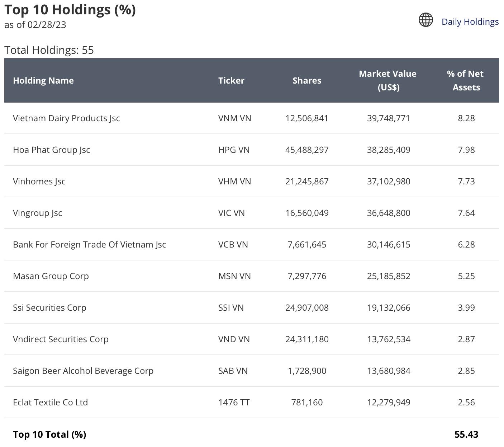Click ticker 1476 TT
Screen dimensions: 504x447
(x=234, y=402)
